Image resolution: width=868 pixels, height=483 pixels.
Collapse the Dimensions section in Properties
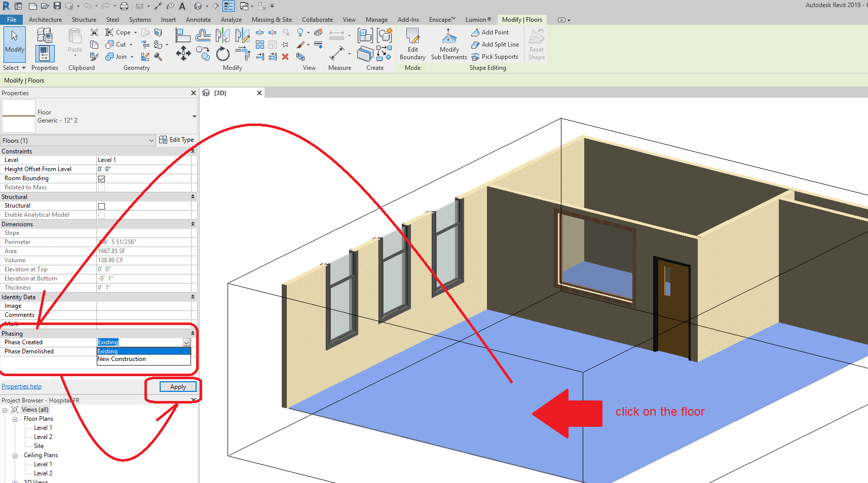[193, 224]
